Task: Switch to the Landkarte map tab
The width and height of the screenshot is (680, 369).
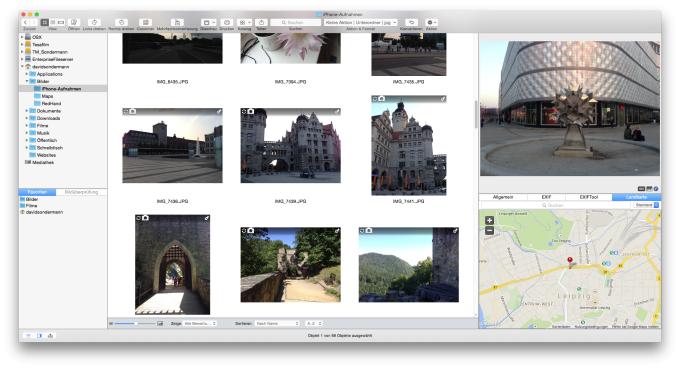Action: [x=636, y=197]
